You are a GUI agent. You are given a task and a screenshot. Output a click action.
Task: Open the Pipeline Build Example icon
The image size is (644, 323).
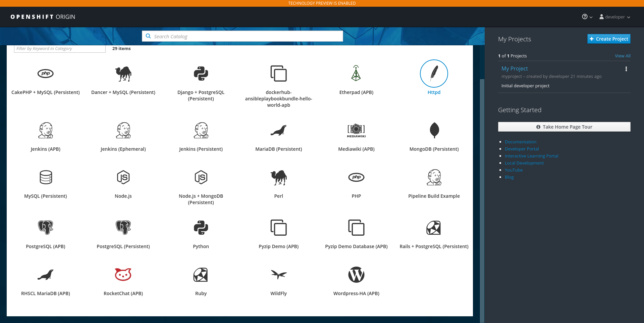434,177
